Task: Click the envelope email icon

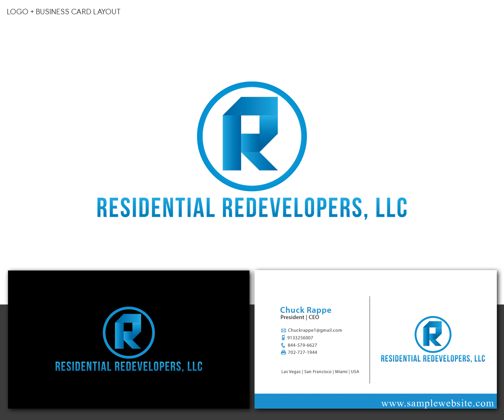Action: pos(283,330)
